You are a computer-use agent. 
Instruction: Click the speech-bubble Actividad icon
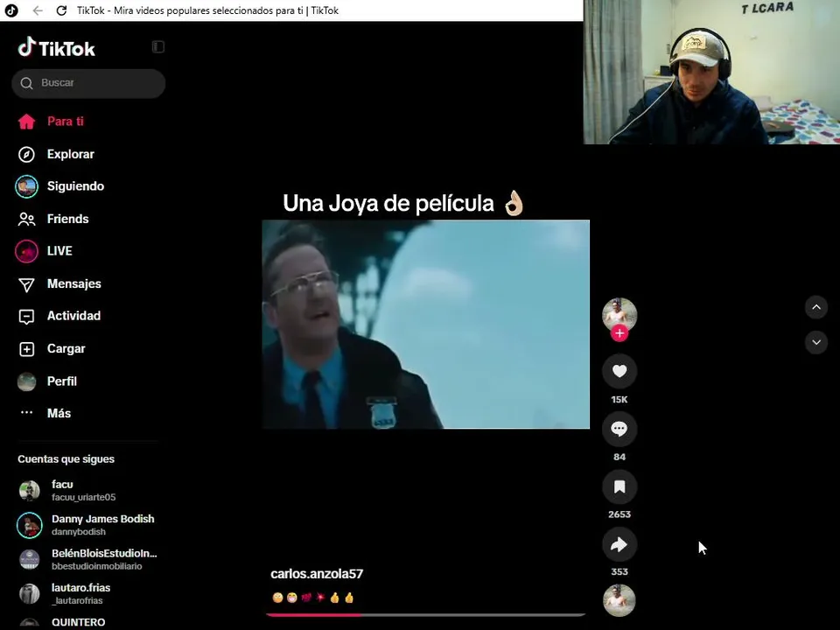click(x=26, y=317)
